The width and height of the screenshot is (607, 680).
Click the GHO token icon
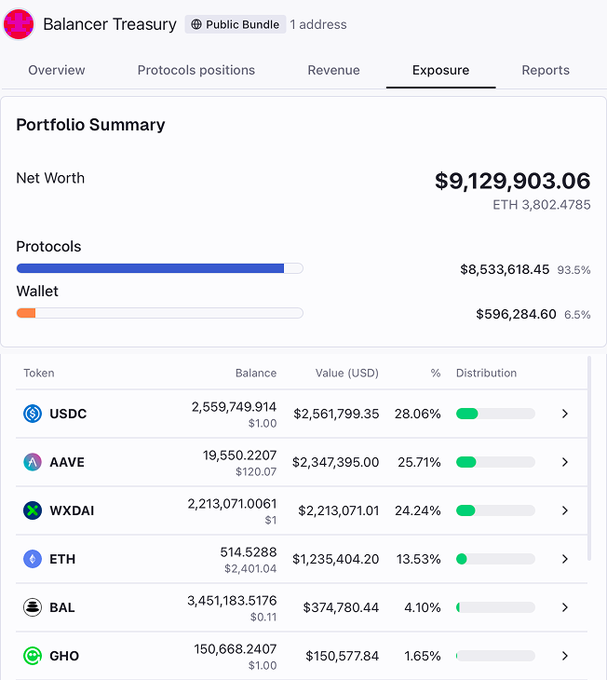pos(33,656)
